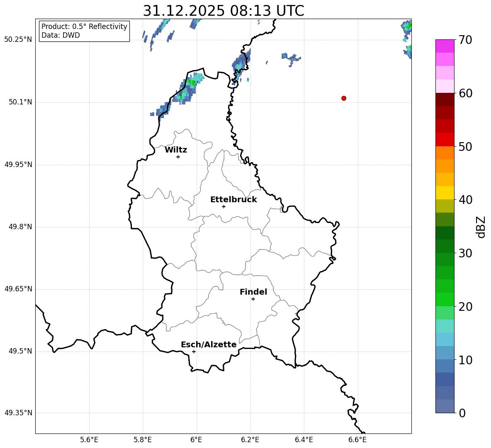The width and height of the screenshot is (491, 448).
Task: Click the 20 value on the colorbar
Action: pyautogui.click(x=466, y=307)
